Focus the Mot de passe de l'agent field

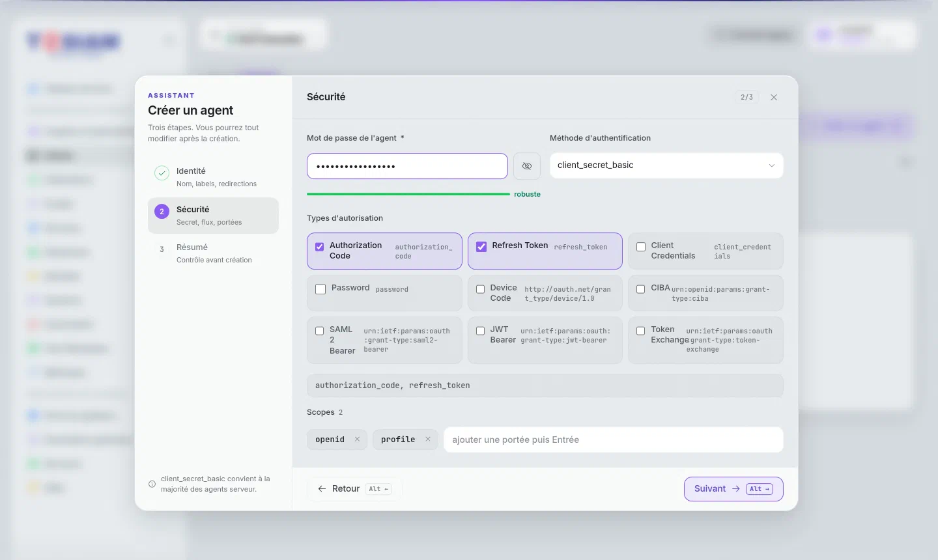[x=407, y=166]
